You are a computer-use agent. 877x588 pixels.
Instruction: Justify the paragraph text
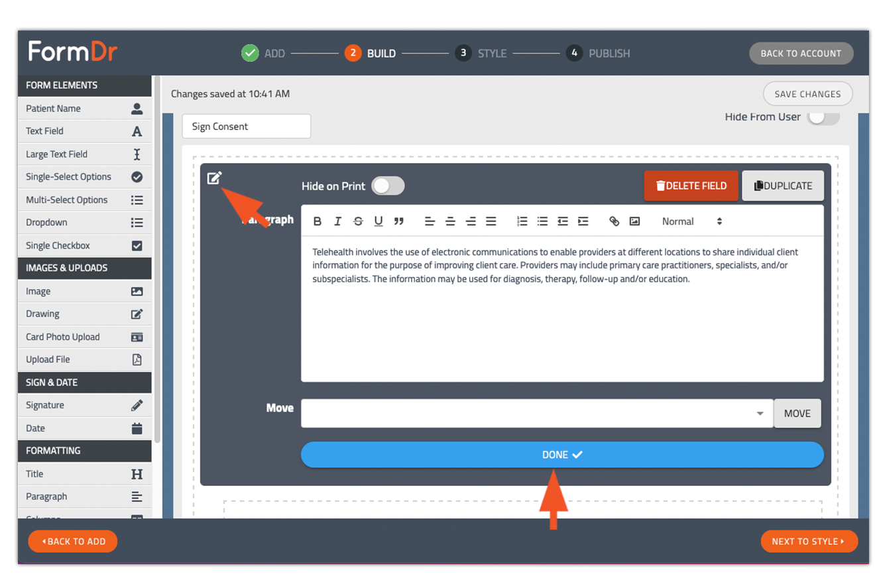(491, 221)
